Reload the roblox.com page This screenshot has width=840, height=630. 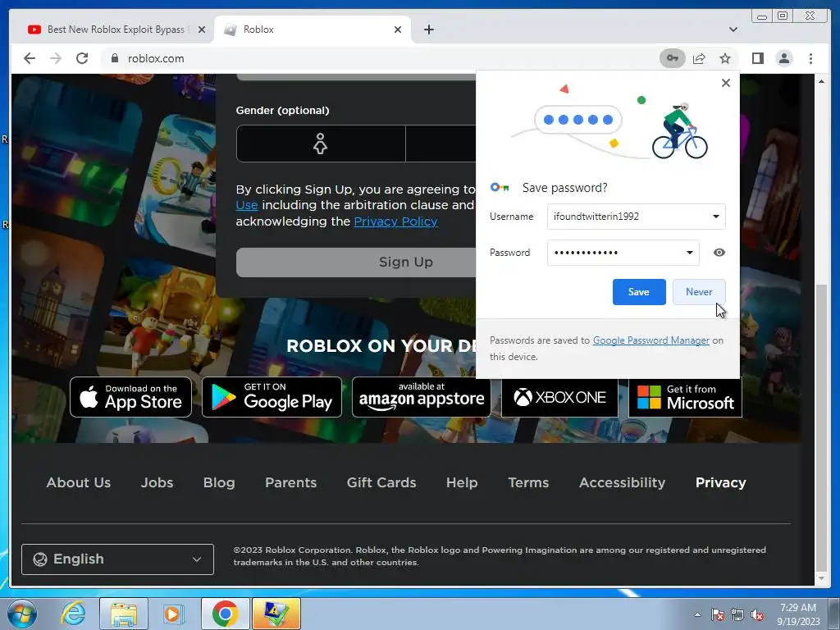pyautogui.click(x=82, y=58)
